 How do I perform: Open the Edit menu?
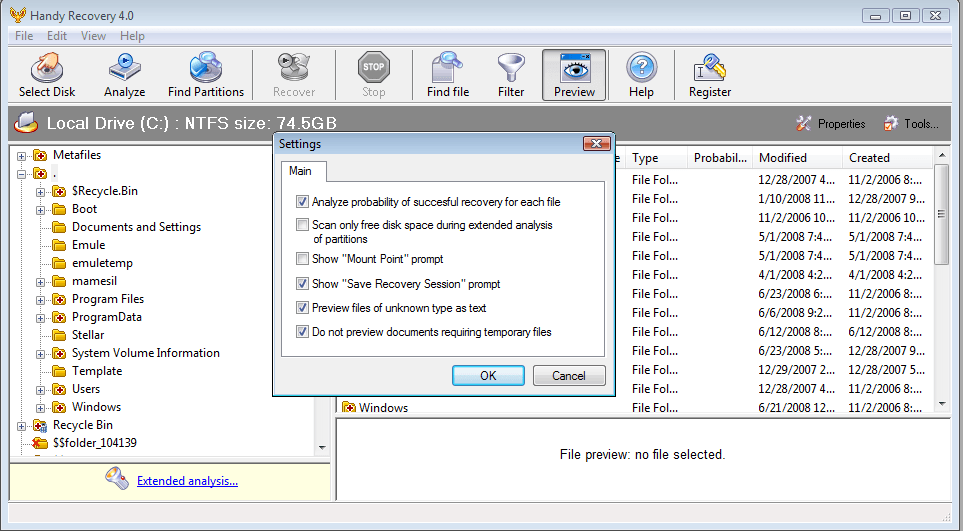pyautogui.click(x=57, y=36)
